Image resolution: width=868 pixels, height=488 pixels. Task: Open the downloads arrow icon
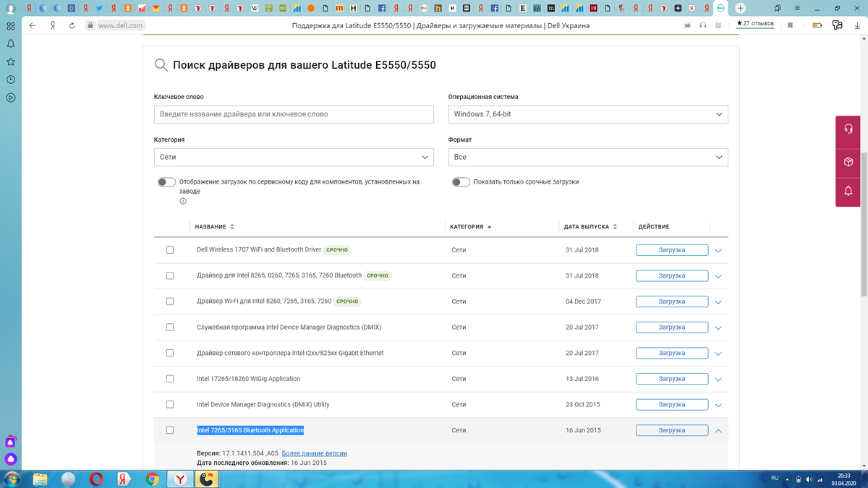(857, 25)
